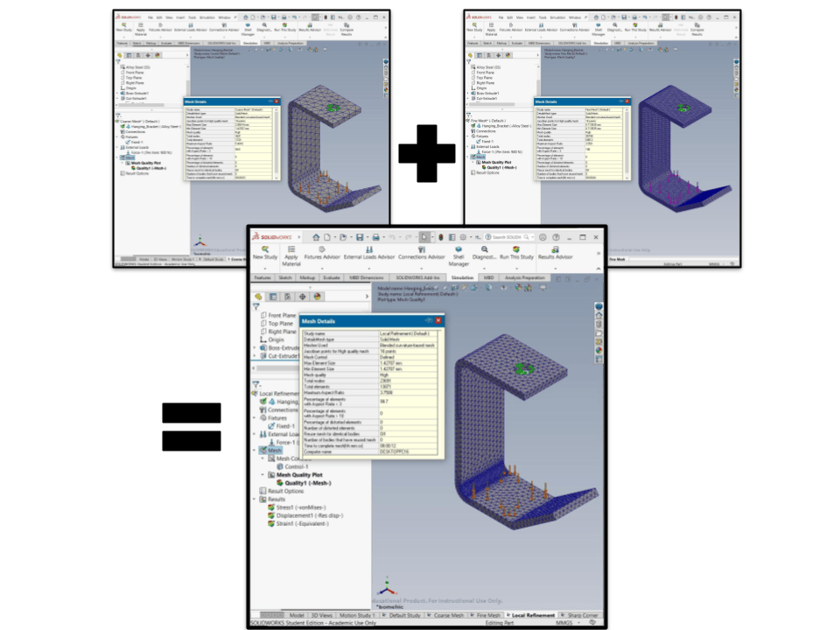Open External Loads Advisor in the bottom window

[x=369, y=253]
